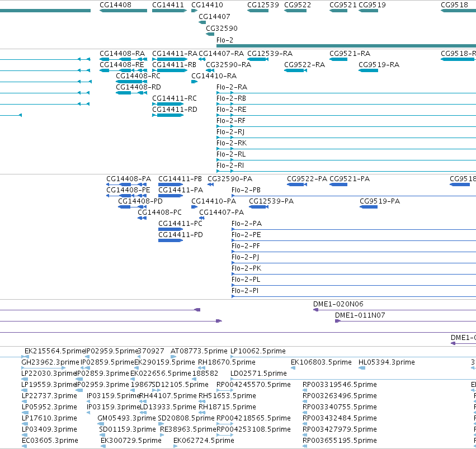Select transcript Flo-2-RE label
This screenshot has width=476, height=449.
[232, 110]
